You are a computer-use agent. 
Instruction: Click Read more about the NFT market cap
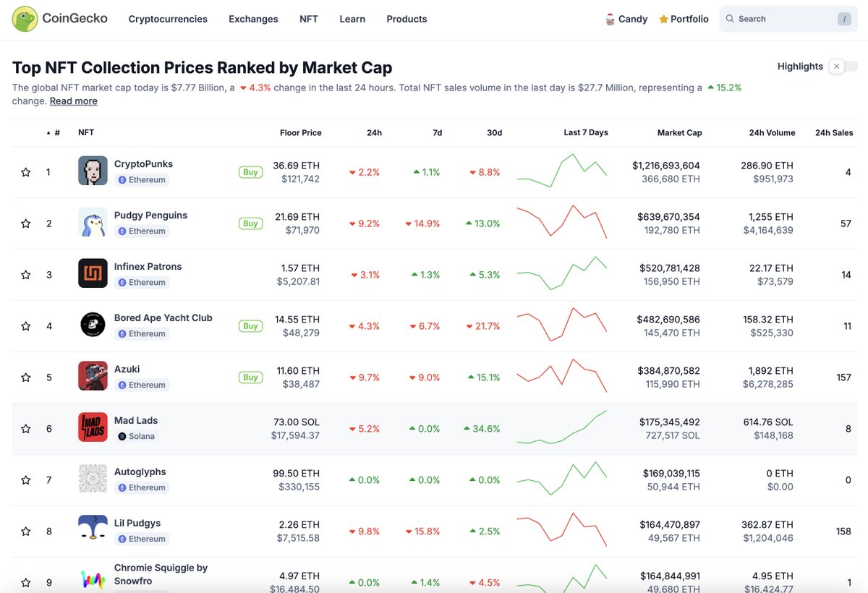(73, 101)
